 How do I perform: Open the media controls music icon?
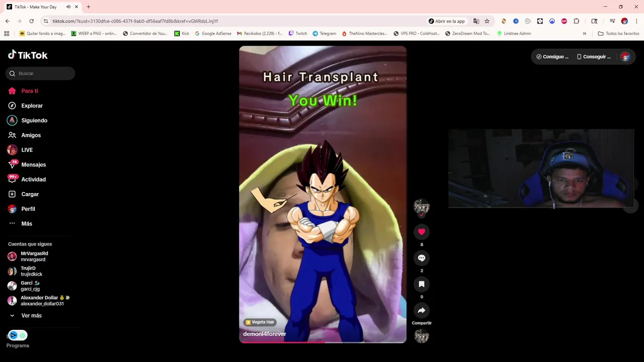pos(612,21)
